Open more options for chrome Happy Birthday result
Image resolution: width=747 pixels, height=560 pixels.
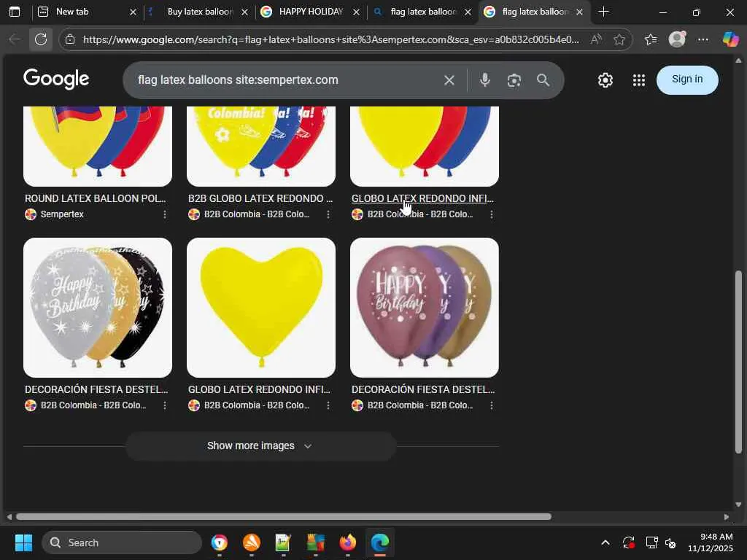click(492, 405)
